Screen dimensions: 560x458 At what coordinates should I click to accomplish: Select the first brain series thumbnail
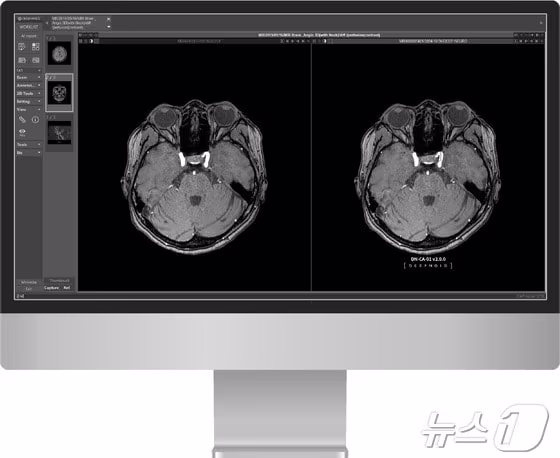coord(60,54)
